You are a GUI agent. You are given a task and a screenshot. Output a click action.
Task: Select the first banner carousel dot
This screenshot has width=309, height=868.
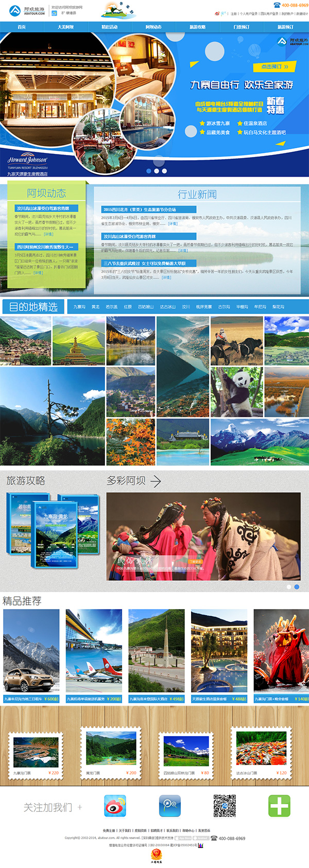tap(149, 171)
